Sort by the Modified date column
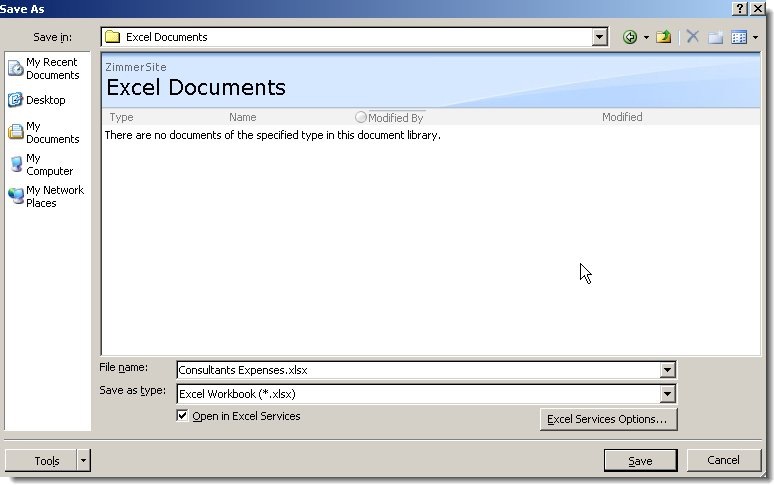Viewport: 774px width, 485px height. coord(622,117)
